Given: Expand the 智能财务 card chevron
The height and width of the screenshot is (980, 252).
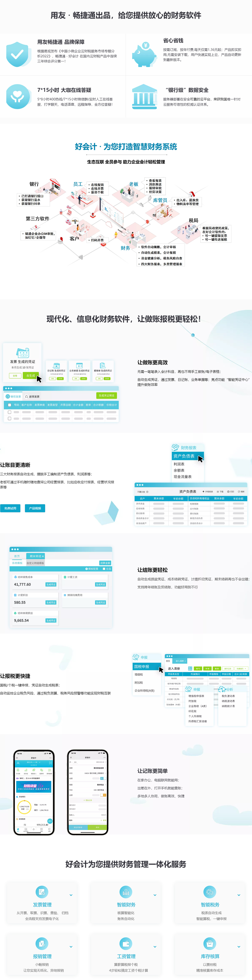Looking at the screenshot, I should pos(155,895).
